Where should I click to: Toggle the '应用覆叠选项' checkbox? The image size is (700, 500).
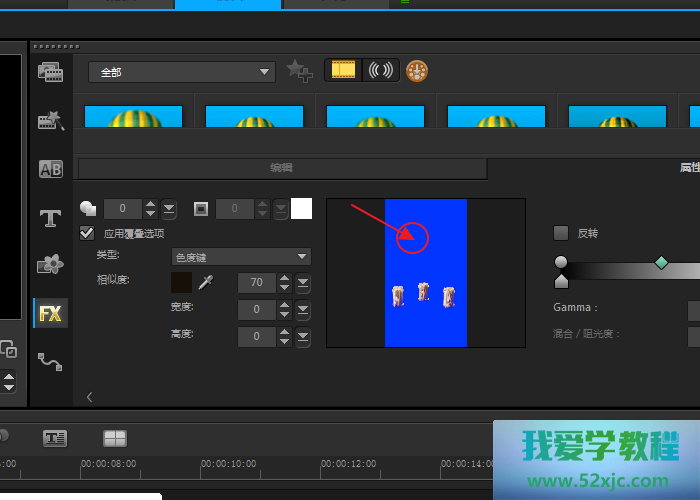87,233
